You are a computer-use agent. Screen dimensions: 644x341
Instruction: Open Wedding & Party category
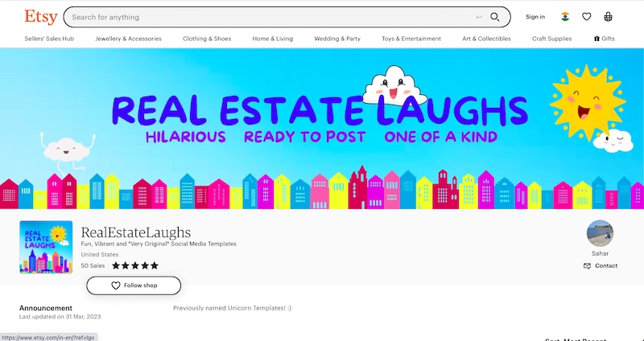pyautogui.click(x=337, y=39)
